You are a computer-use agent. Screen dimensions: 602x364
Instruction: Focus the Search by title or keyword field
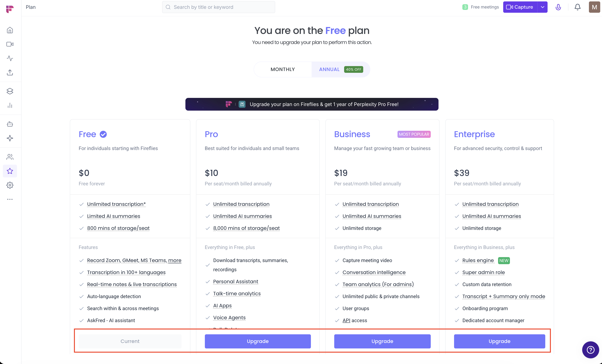click(x=218, y=7)
